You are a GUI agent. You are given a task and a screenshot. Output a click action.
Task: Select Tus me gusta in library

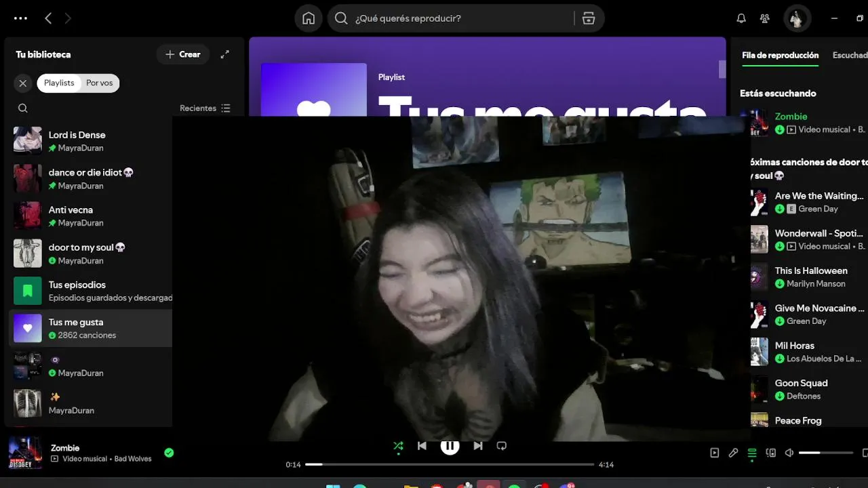[x=91, y=329]
